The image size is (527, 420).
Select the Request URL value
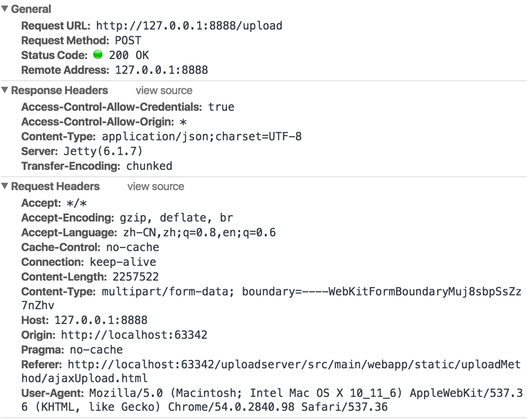pyautogui.click(x=189, y=26)
